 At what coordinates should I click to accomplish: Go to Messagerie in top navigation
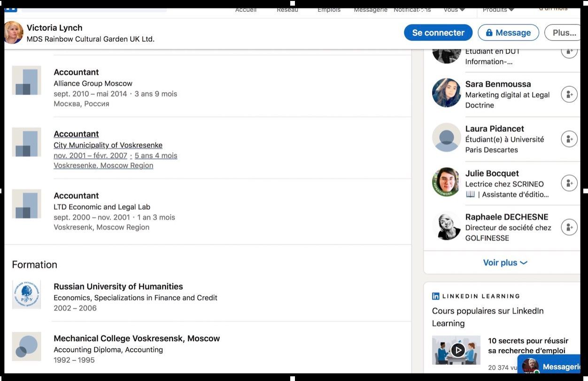371,9
